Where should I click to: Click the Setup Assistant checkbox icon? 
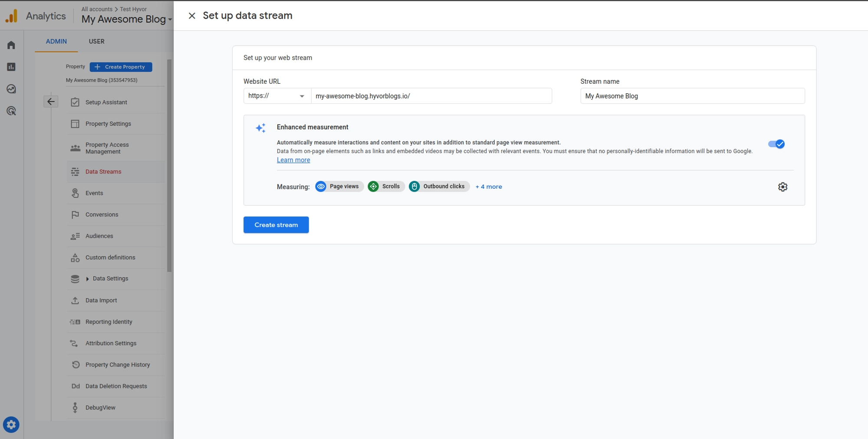75,102
